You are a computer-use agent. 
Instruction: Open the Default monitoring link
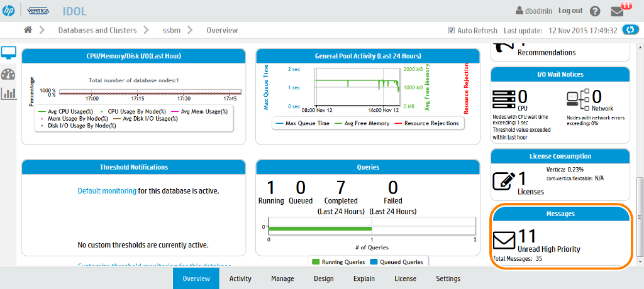107,190
